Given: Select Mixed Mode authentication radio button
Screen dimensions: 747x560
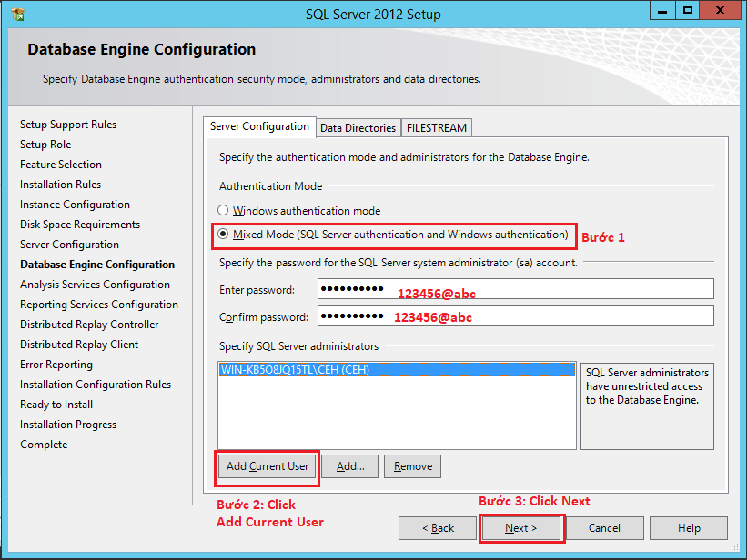Looking at the screenshot, I should [x=223, y=234].
